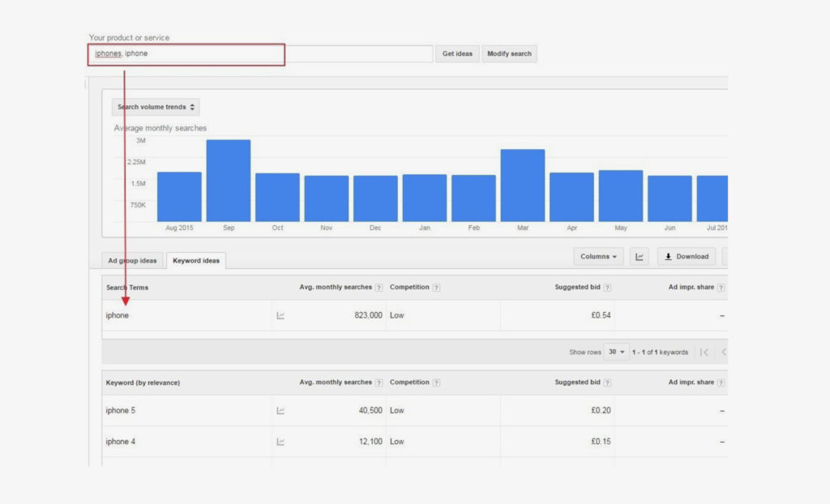The image size is (830, 504).
Task: Click the Aug 2015 bar in chart
Action: click(179, 196)
